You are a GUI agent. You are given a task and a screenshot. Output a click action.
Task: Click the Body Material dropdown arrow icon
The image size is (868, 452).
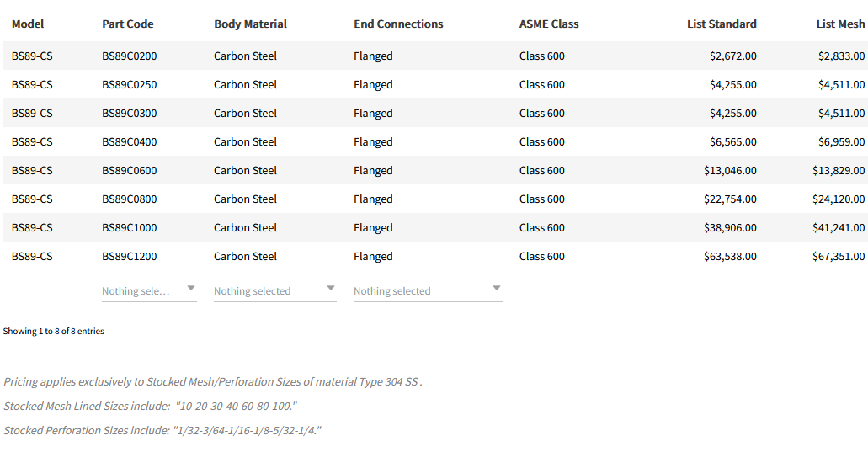(x=331, y=289)
